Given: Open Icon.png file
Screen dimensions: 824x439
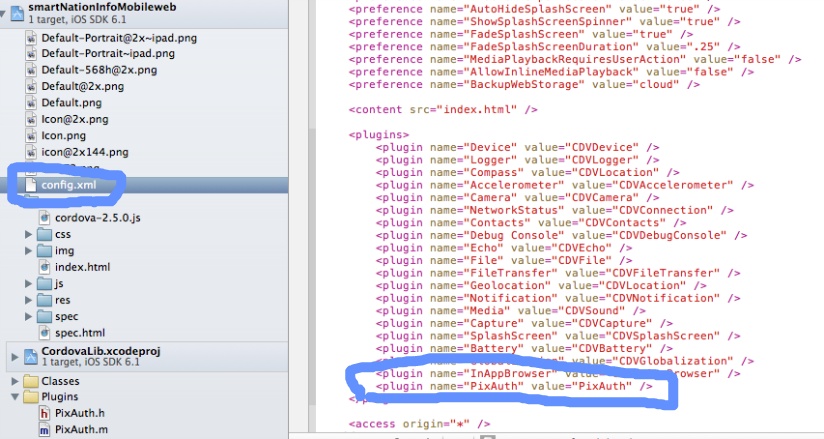Looking at the screenshot, I should (64, 136).
